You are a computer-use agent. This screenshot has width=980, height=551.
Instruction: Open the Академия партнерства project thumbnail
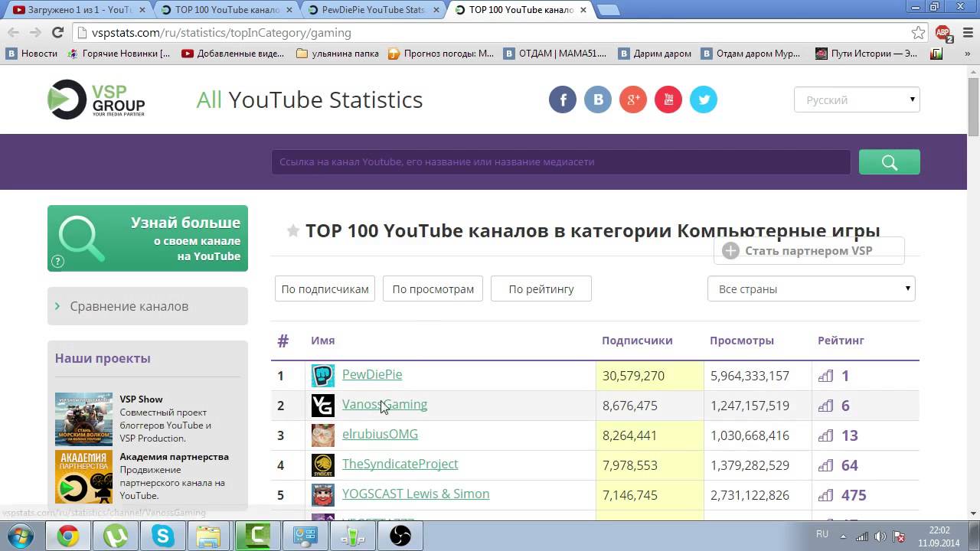click(83, 477)
